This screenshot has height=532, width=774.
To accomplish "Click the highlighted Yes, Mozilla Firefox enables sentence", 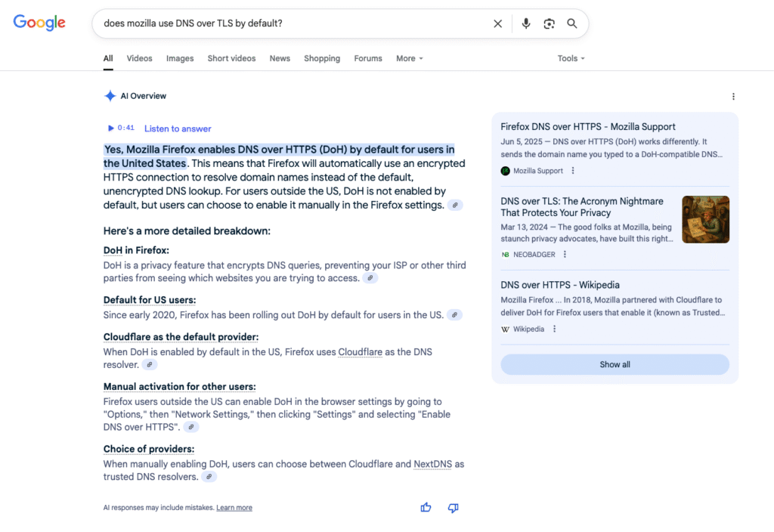I will coord(278,156).
